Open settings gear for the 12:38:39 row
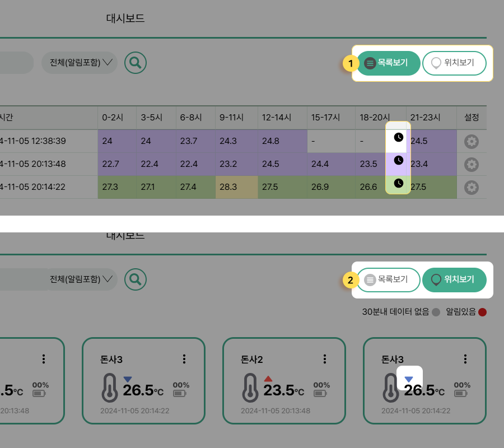Screen dimensions: 504x448 pyautogui.click(x=472, y=142)
